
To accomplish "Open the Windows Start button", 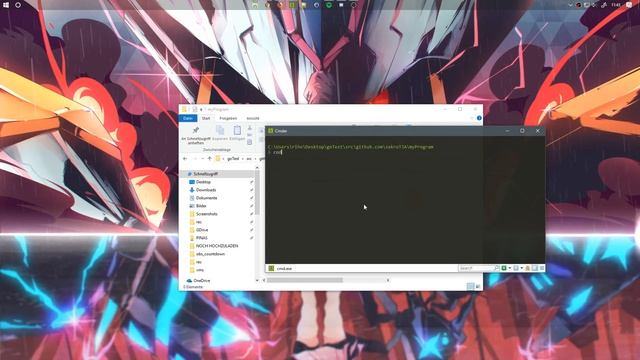I will click(6, 5).
